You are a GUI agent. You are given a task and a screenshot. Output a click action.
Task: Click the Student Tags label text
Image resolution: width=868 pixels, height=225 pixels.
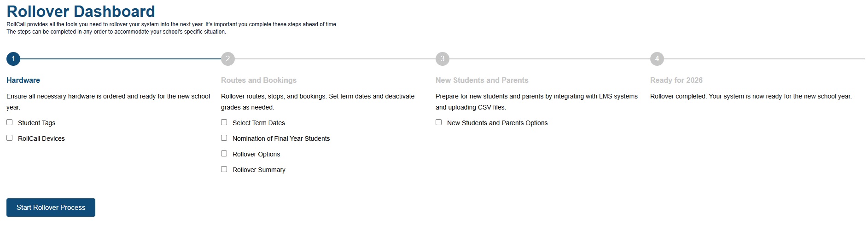pos(36,123)
